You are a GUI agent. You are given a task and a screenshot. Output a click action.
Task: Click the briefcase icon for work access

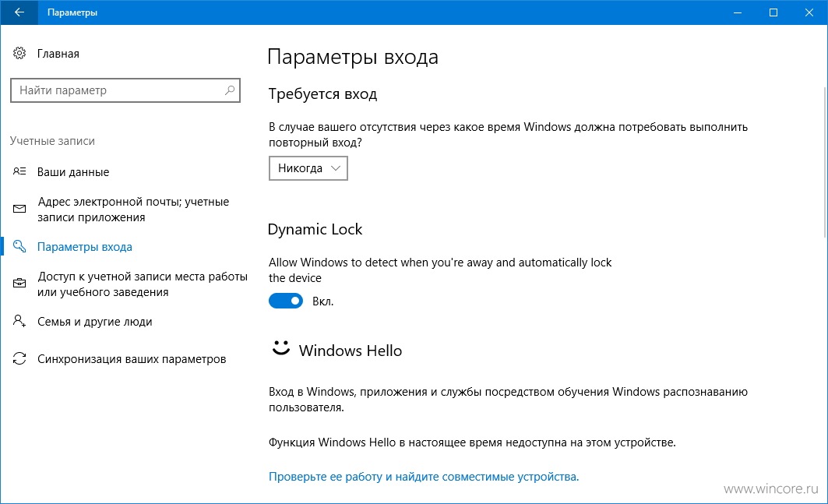click(x=19, y=284)
